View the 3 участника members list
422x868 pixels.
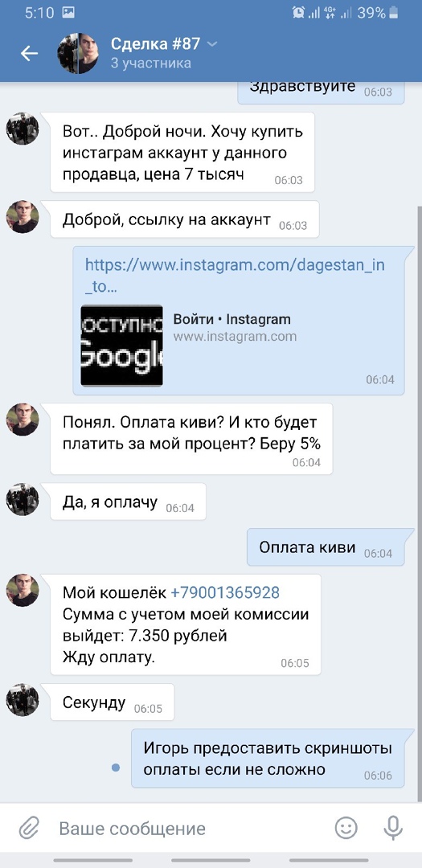tap(150, 63)
